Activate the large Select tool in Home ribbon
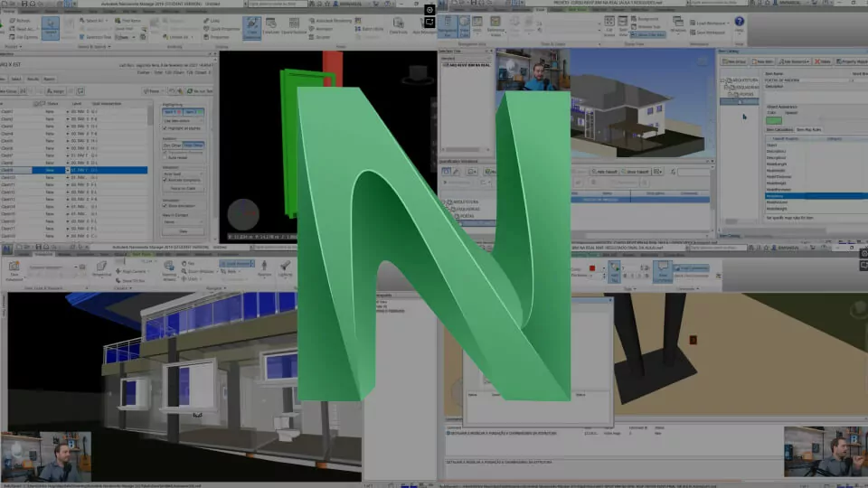 [x=51, y=28]
